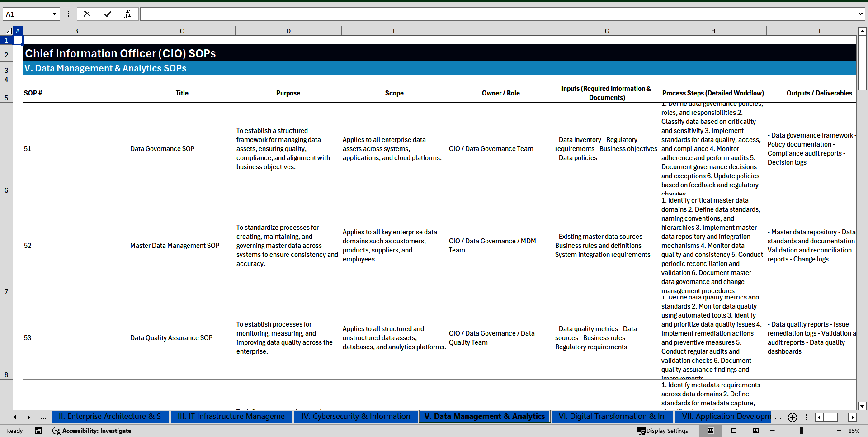Switch to Page Layout view
This screenshot has width=868, height=437.
733,431
